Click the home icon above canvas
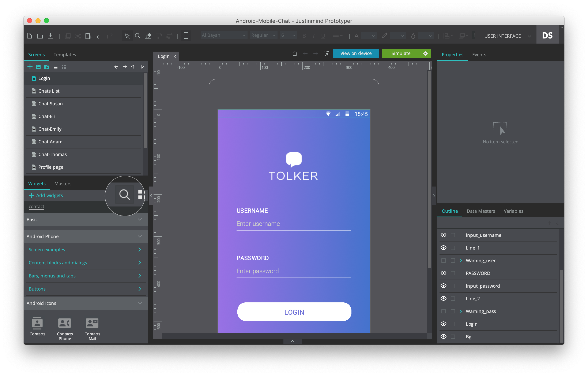 tap(294, 53)
